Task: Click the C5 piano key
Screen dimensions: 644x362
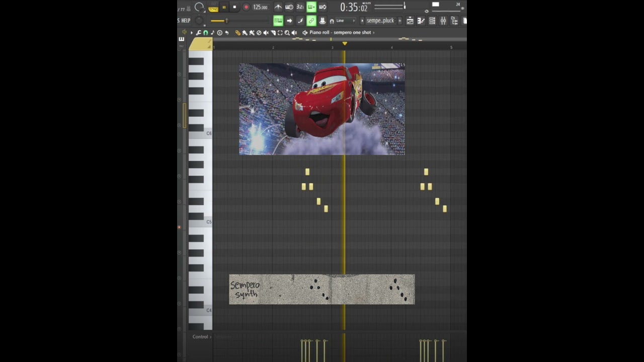Action: click(200, 222)
